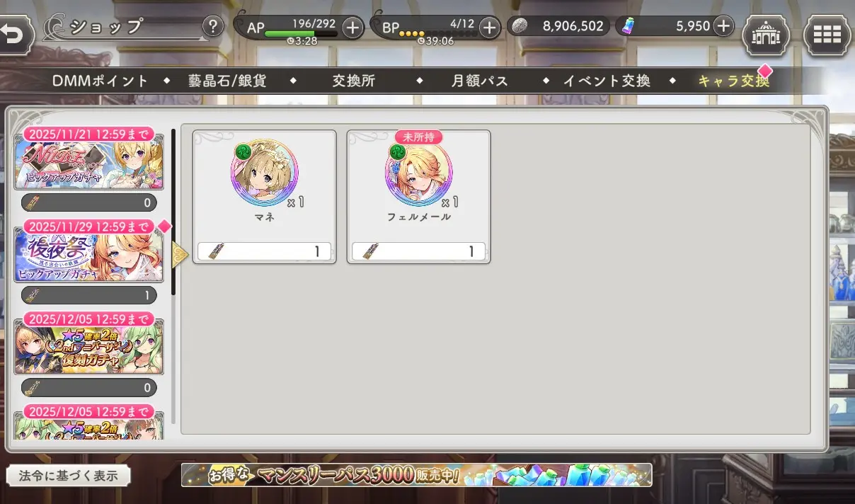Open the shop help question mark
This screenshot has width=855, height=504.
point(213,27)
